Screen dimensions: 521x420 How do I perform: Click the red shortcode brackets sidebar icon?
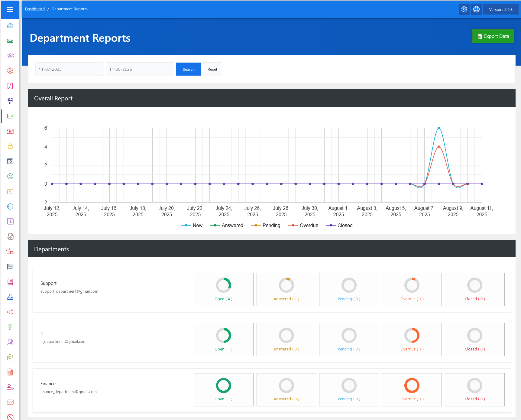click(10, 86)
